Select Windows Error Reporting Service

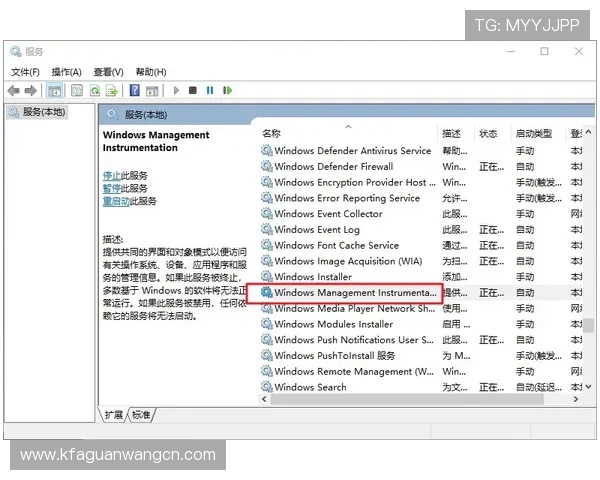point(347,198)
